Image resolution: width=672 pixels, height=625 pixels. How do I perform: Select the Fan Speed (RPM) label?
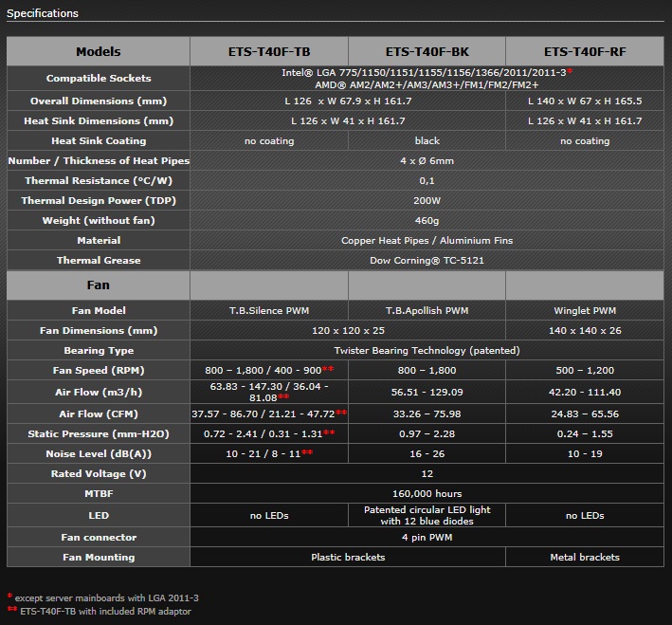click(x=99, y=370)
